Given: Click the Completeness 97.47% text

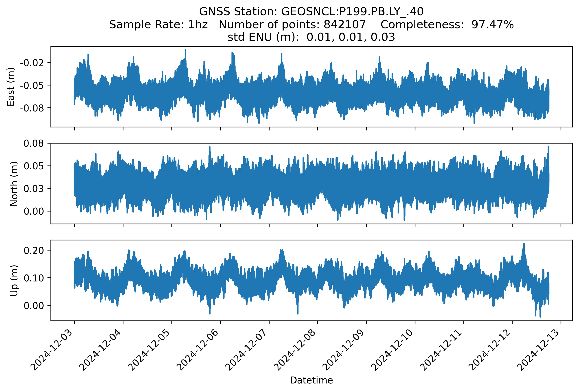Looking at the screenshot, I should pyautogui.click(x=447, y=25).
